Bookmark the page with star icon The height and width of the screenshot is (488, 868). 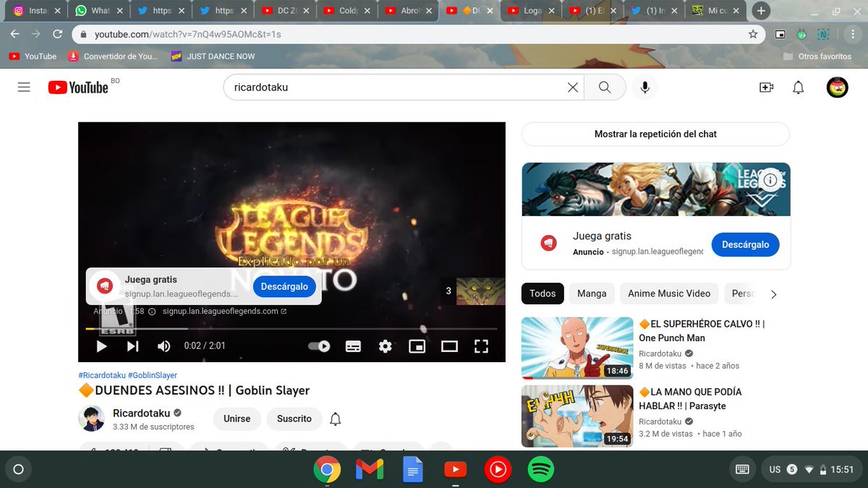[x=753, y=34]
